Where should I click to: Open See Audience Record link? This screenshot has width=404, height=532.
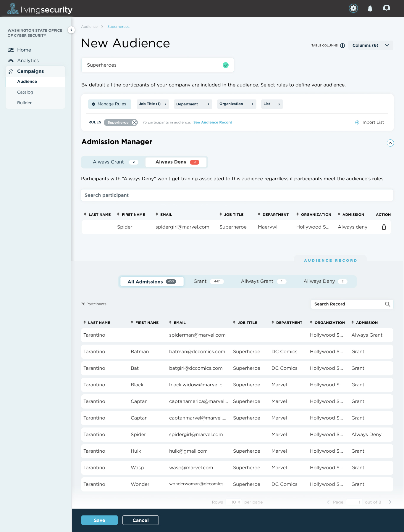click(x=213, y=123)
